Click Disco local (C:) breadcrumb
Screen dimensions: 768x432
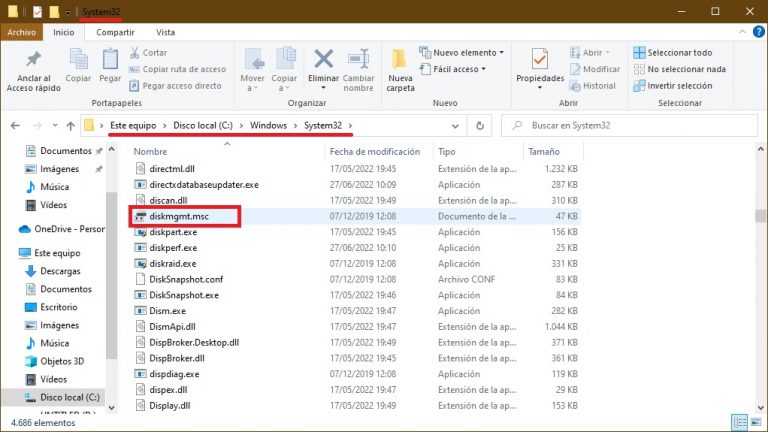tap(203, 125)
